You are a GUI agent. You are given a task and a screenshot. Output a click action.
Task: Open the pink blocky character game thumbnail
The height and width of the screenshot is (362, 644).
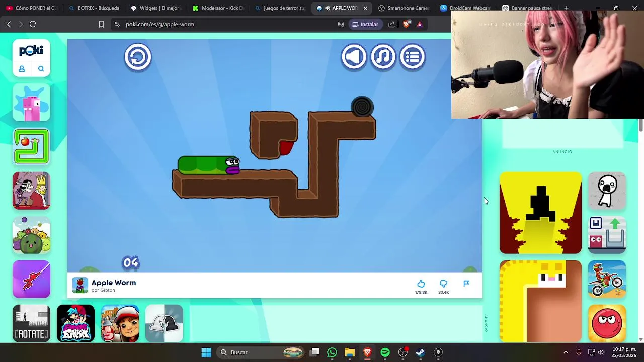pos(31,103)
